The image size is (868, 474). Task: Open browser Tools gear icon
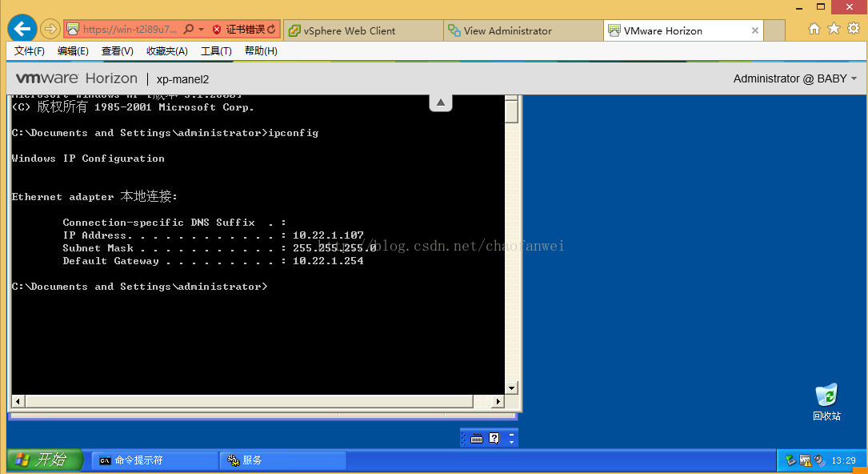click(854, 28)
